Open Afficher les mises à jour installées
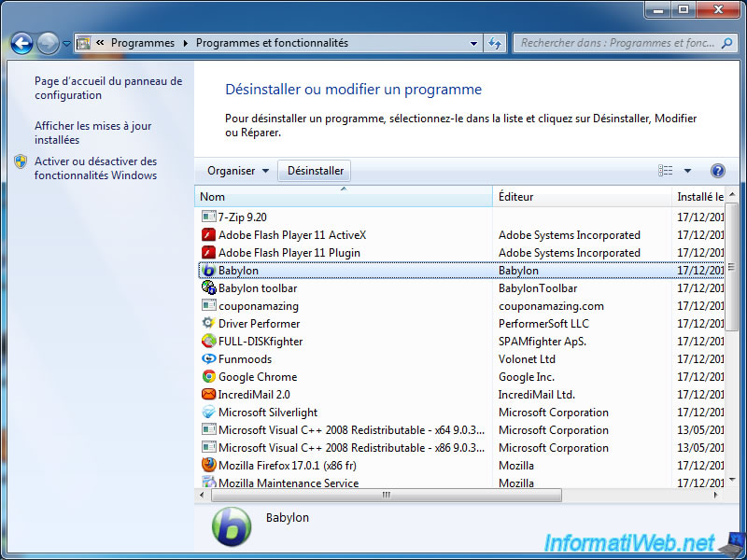 click(92, 133)
